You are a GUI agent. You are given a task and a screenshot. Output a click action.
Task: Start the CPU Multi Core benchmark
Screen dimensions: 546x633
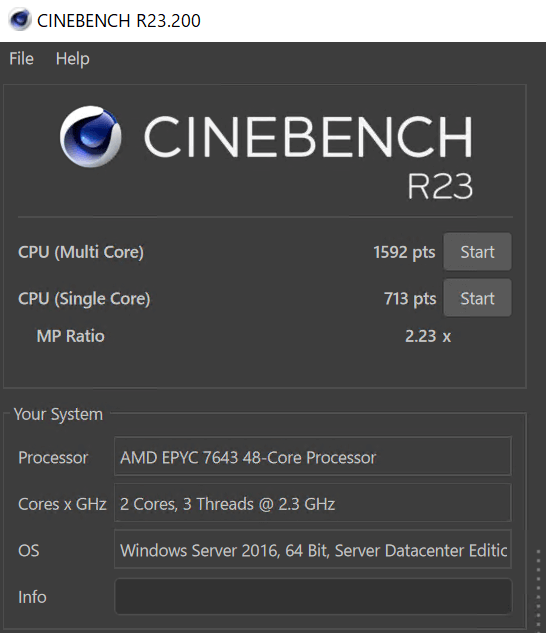tap(477, 252)
